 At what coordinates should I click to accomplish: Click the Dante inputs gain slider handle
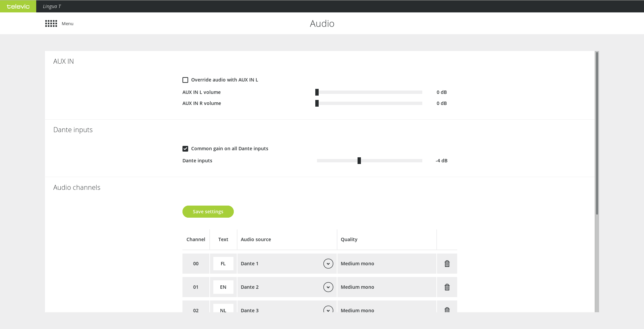[x=359, y=161]
